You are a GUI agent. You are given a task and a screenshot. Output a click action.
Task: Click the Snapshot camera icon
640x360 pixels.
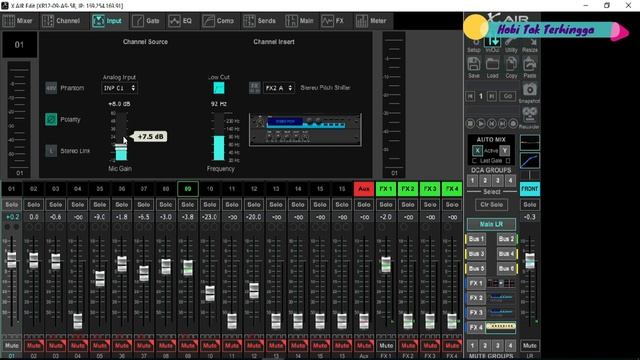click(x=529, y=89)
